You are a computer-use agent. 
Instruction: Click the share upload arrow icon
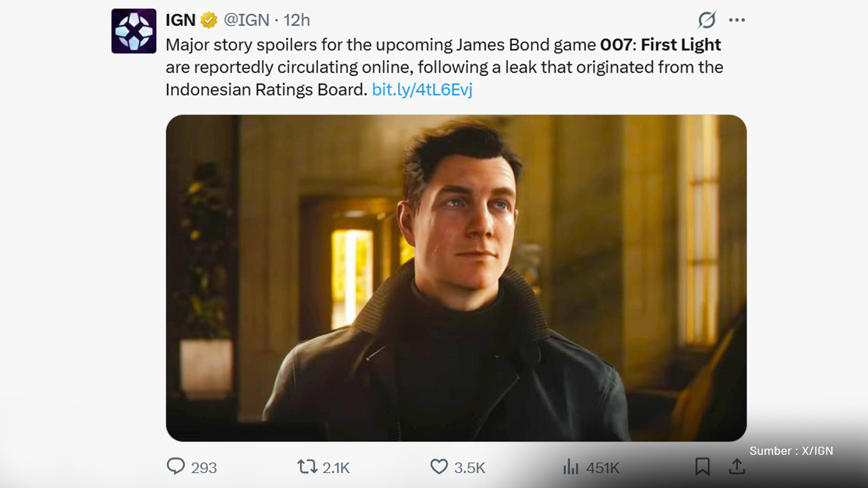pyautogui.click(x=736, y=466)
